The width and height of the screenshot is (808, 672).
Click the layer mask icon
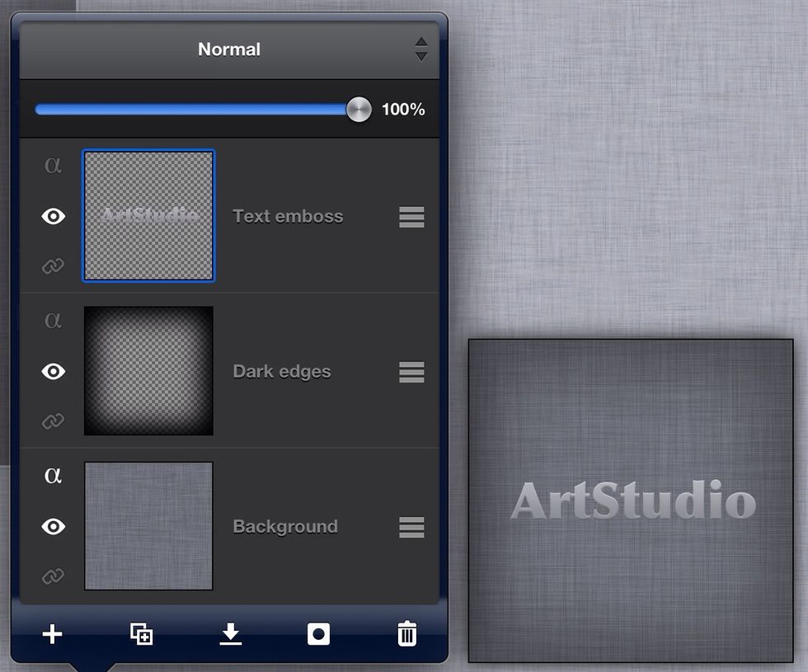tap(317, 635)
